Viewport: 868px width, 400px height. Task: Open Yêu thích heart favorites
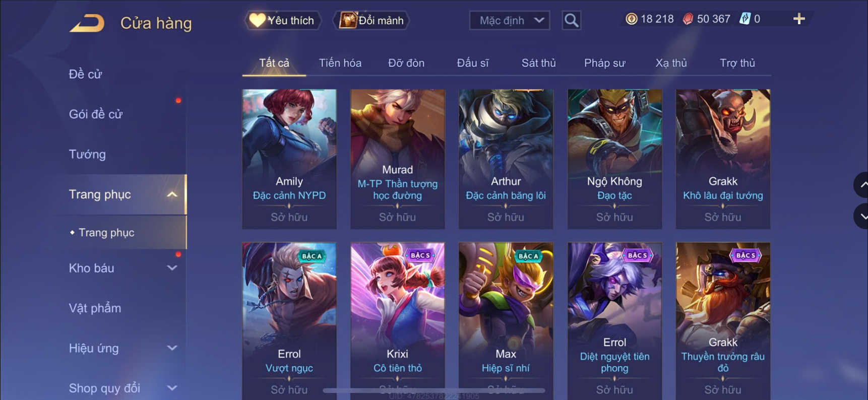point(282,20)
